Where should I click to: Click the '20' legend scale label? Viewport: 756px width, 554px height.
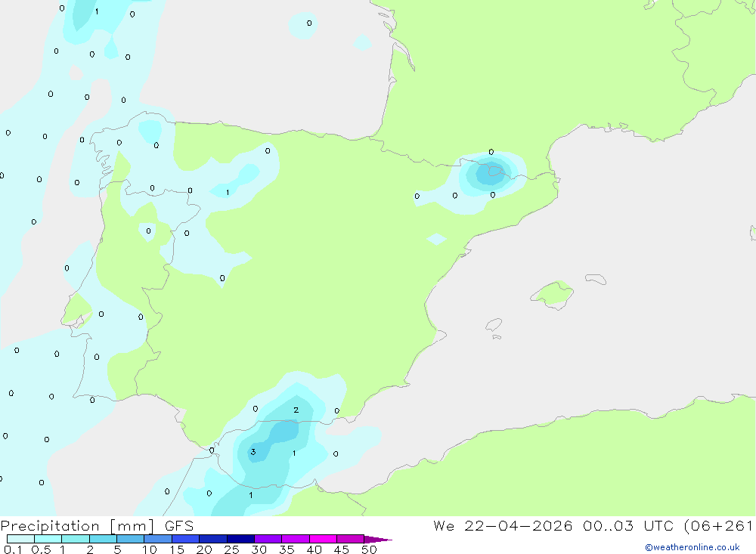204,549
